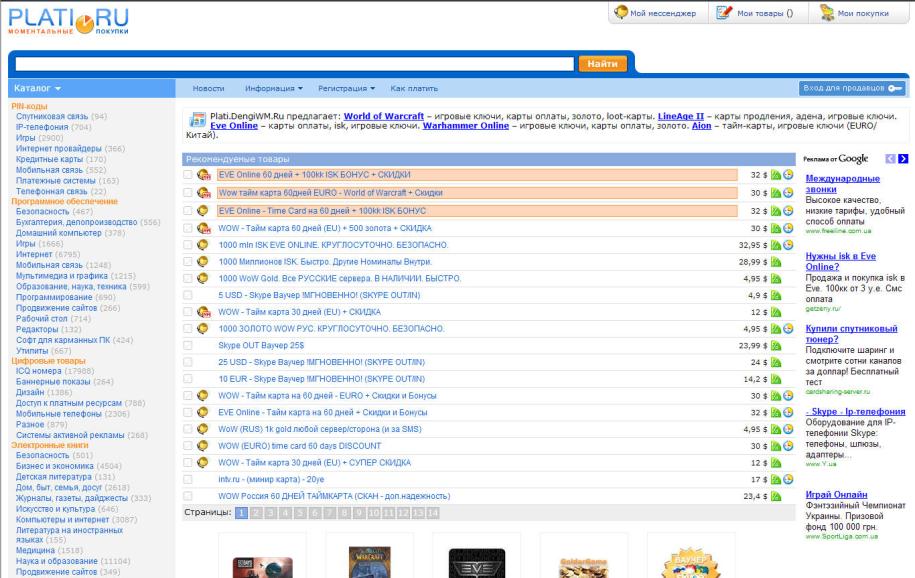The width and height of the screenshot is (915, 578).
Task: Click the Вход для продавцов button
Action: point(851,88)
